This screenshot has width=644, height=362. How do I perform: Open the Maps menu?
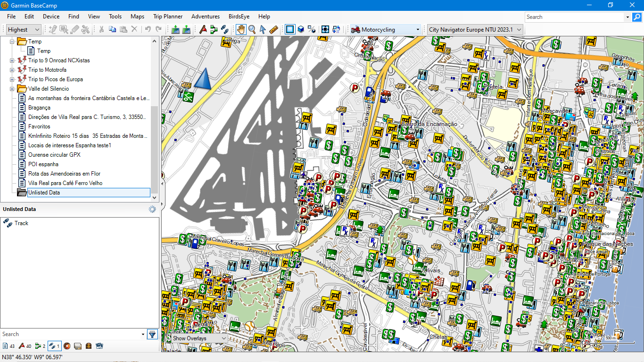pyautogui.click(x=137, y=17)
